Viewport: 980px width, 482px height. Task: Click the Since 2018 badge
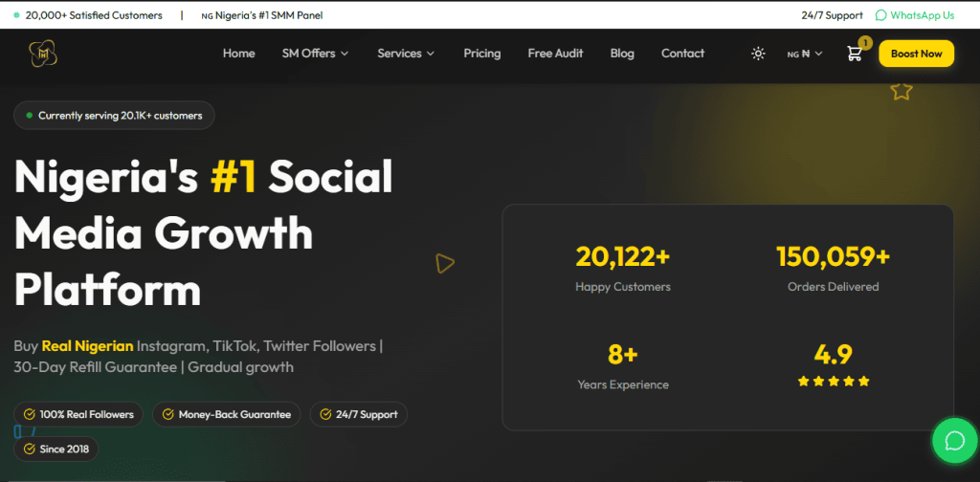[56, 449]
